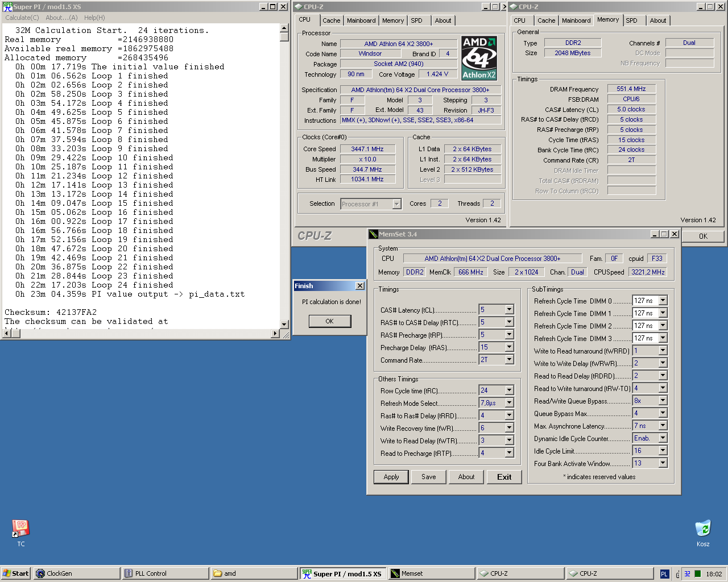The width and height of the screenshot is (728, 582).
Task: Click the DRAM Frequency value 551.4 MHz
Action: point(631,89)
